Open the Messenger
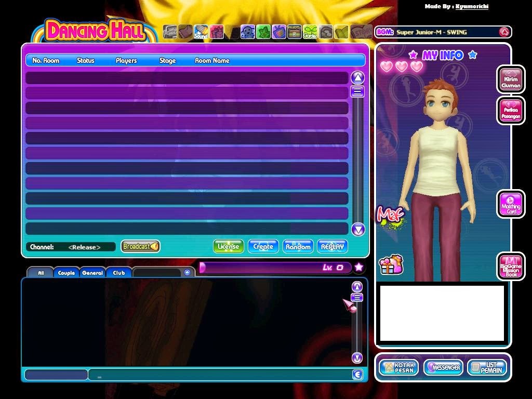This screenshot has height=399, width=532. point(443,367)
